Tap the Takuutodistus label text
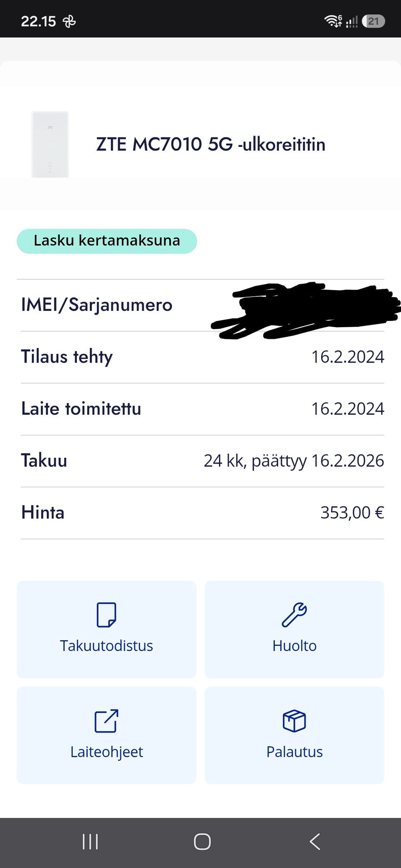Viewport: 401px width, 868px height. pos(106,646)
